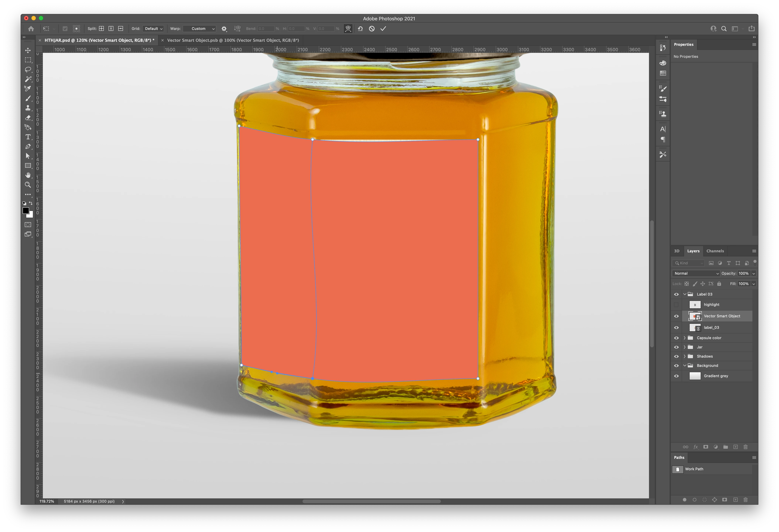Commit the warp transform with checkmark
779x532 pixels.
(383, 29)
